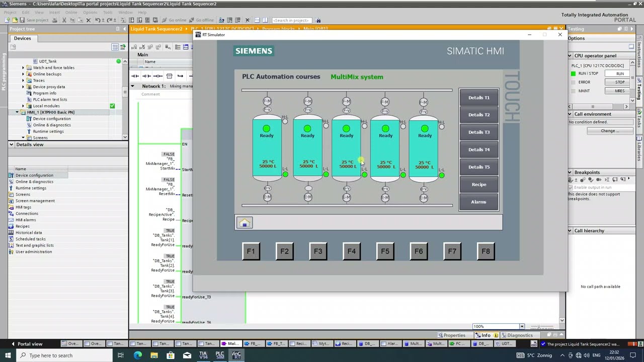Open the Recipe screen in HMI
Viewport: 644px width, 362px height.
pos(478,185)
